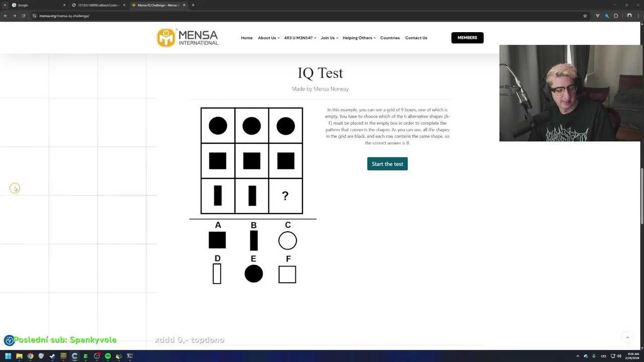This screenshot has width=644, height=362.
Task: Open Spotify from the taskbar
Action: point(108,356)
